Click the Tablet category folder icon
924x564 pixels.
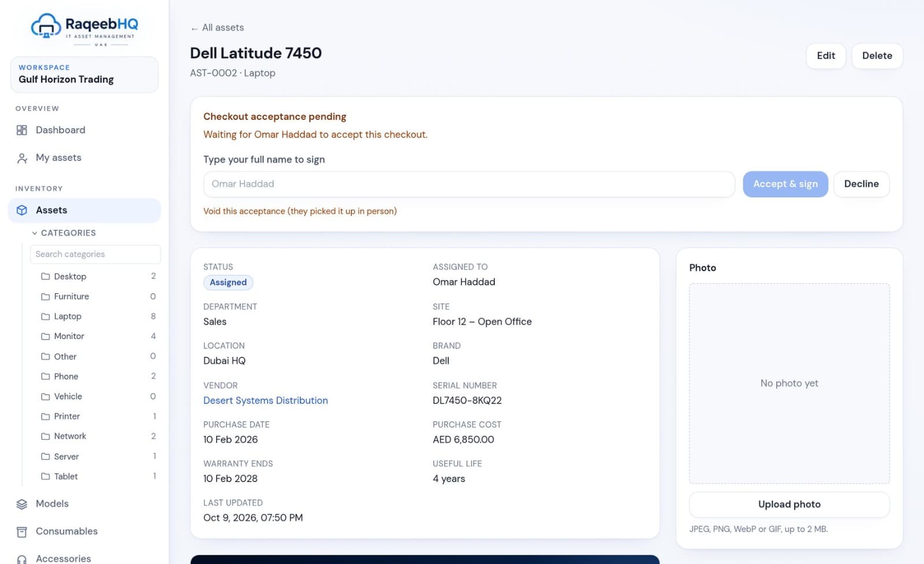46,476
